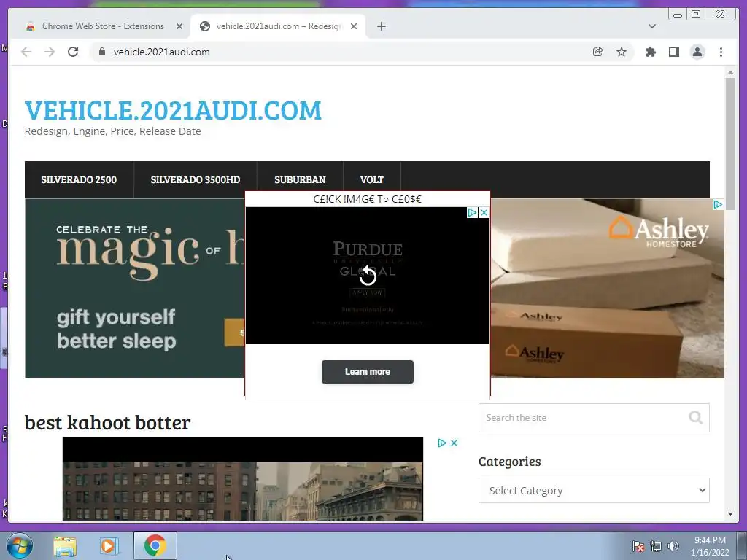Image resolution: width=747 pixels, height=560 pixels.
Task: Click AdChoices icon on Purdue popup ad
Action: click(472, 212)
